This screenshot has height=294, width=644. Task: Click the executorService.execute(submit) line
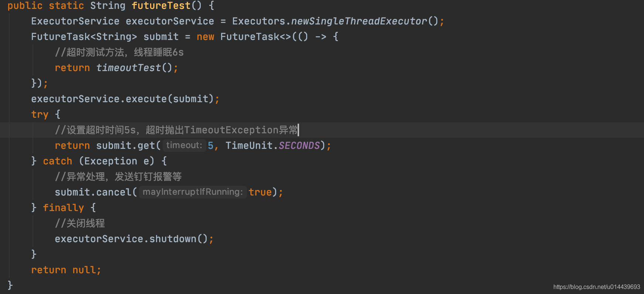(125, 99)
